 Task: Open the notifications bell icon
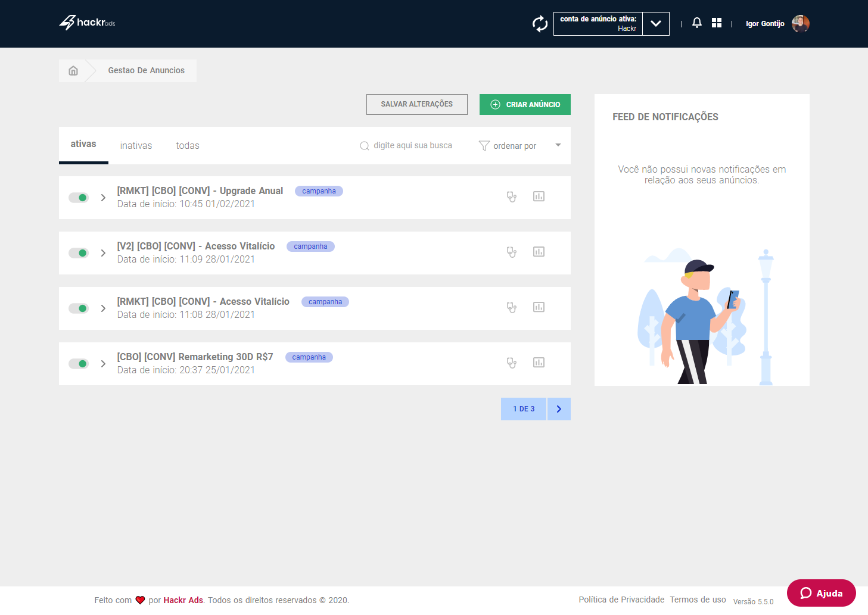696,23
